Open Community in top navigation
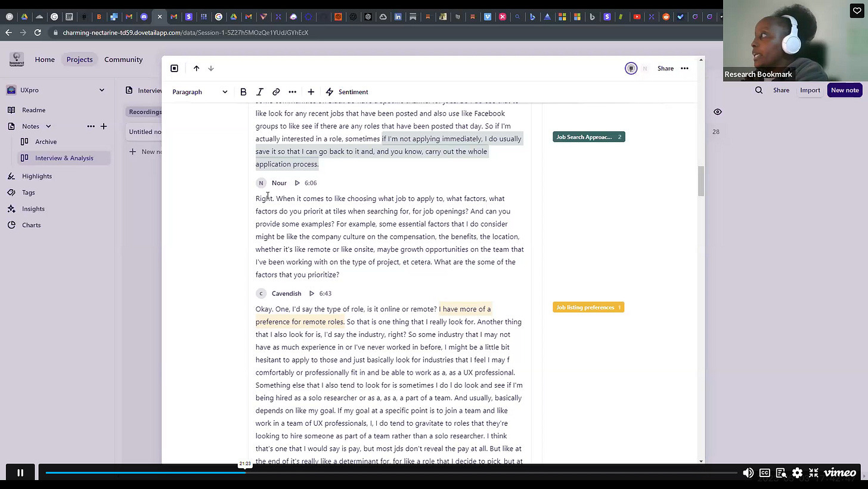 pos(123,60)
